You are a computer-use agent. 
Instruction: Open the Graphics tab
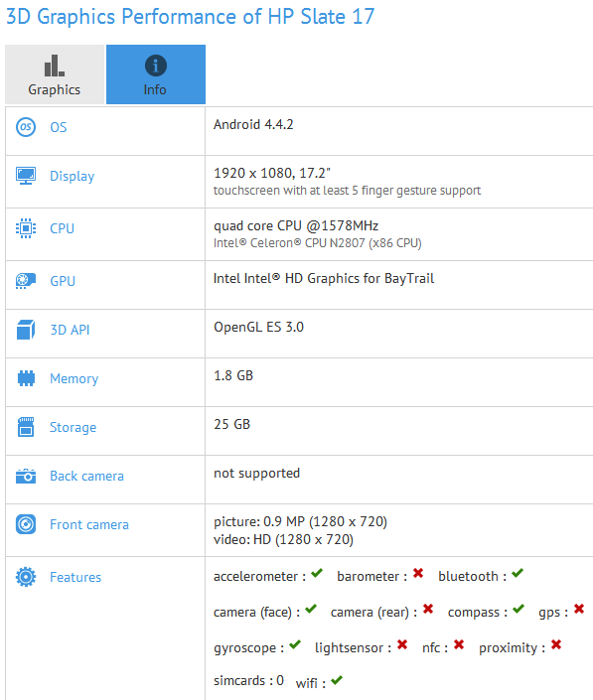coord(55,74)
